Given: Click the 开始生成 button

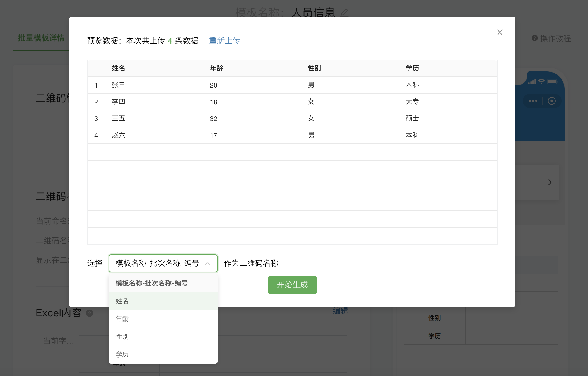Looking at the screenshot, I should 292,285.
